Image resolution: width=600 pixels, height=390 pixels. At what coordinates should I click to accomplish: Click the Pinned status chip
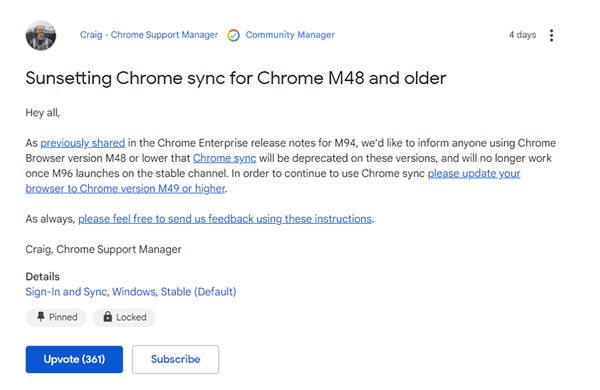click(56, 317)
